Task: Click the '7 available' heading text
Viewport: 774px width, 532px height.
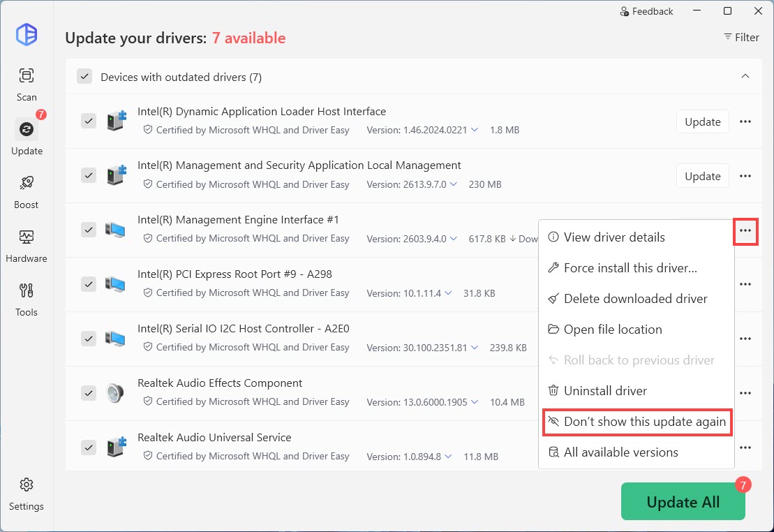Action: coord(248,38)
